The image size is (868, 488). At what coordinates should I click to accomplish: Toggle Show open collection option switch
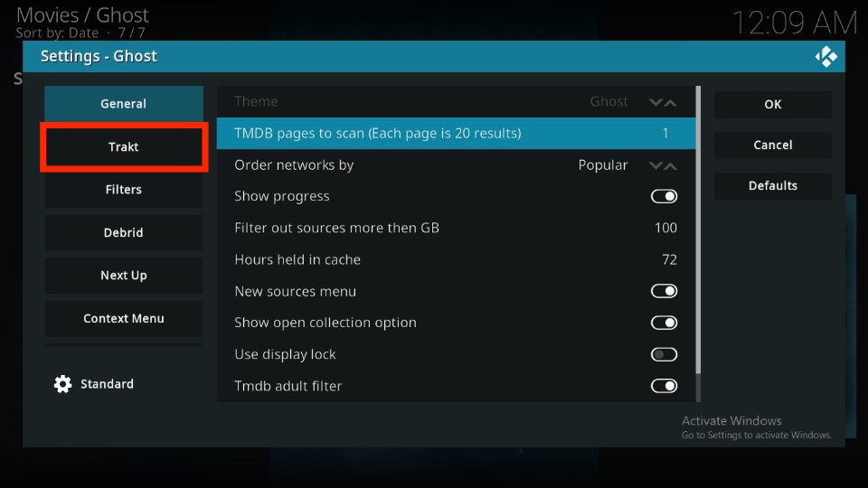tap(664, 323)
